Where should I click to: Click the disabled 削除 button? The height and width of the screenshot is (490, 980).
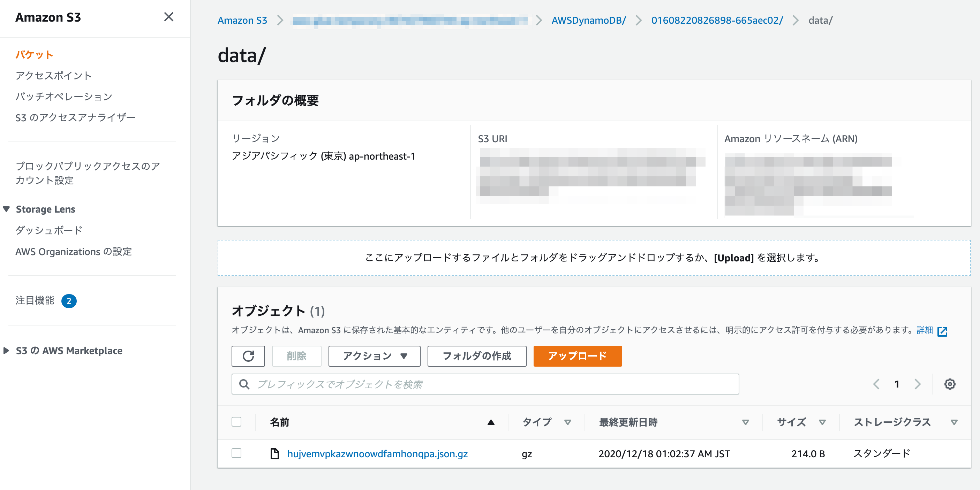[x=296, y=356]
